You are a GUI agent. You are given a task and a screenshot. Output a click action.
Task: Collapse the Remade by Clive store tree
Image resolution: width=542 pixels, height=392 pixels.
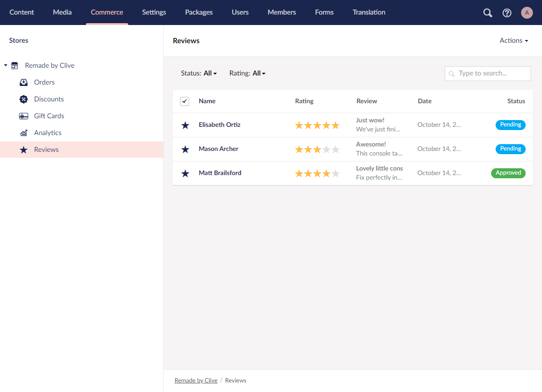tap(6, 65)
